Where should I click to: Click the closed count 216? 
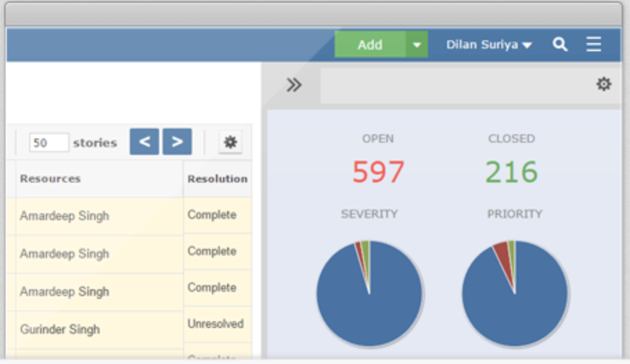(x=512, y=172)
